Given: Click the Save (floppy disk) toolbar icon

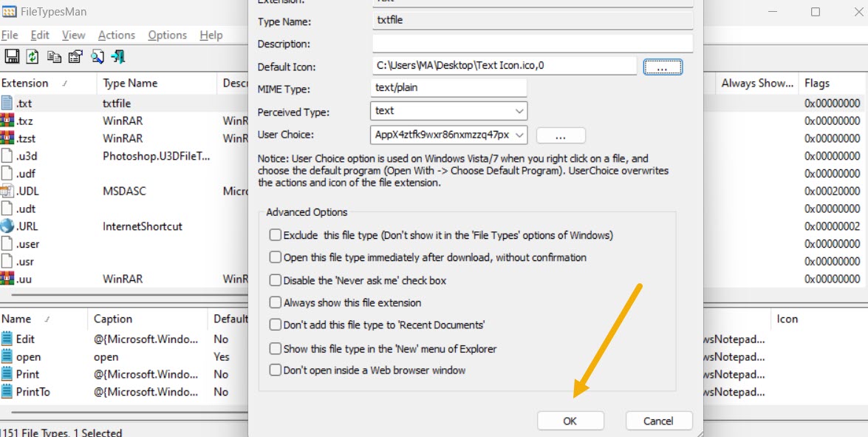Looking at the screenshot, I should tap(12, 57).
